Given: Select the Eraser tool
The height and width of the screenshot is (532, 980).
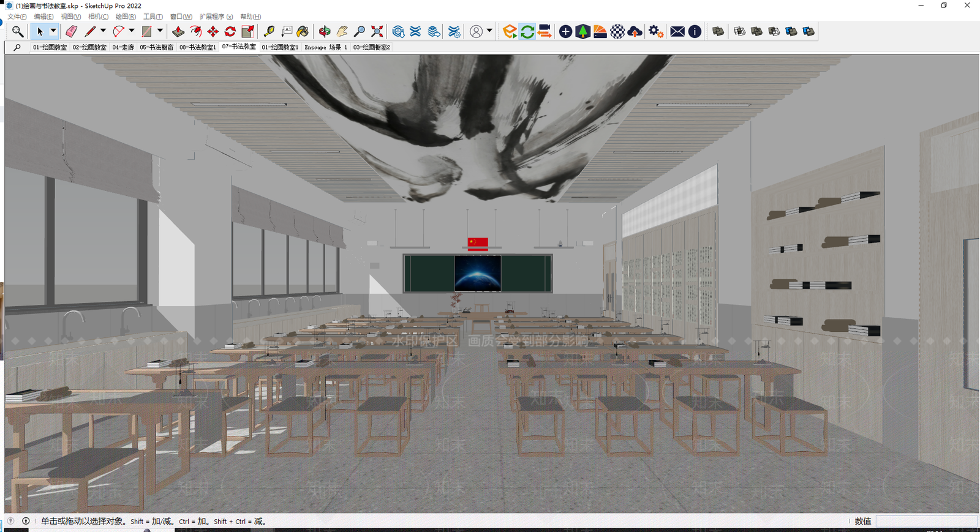Looking at the screenshot, I should [71, 31].
